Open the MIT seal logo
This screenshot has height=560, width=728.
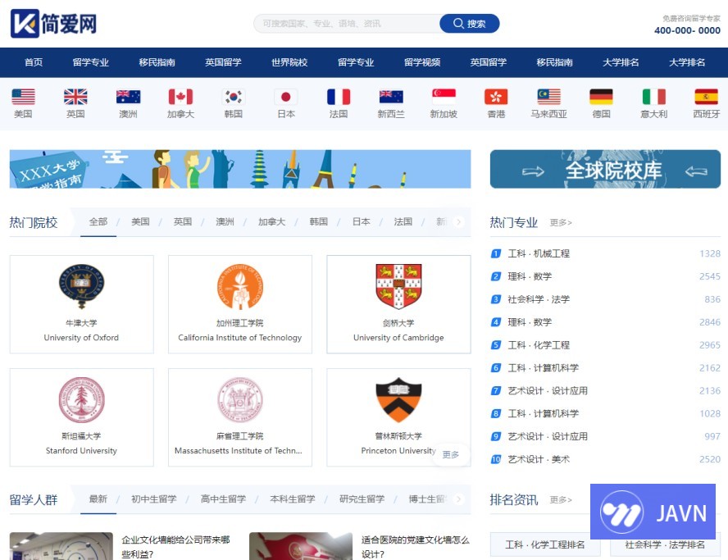click(x=240, y=400)
